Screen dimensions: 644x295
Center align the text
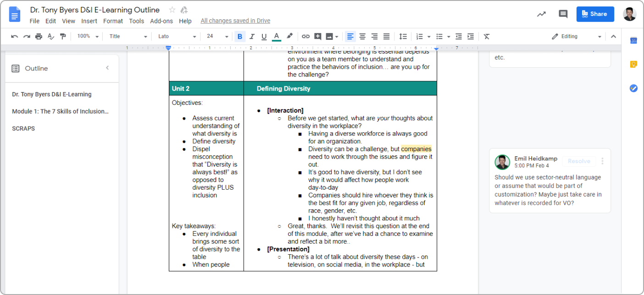pos(362,37)
